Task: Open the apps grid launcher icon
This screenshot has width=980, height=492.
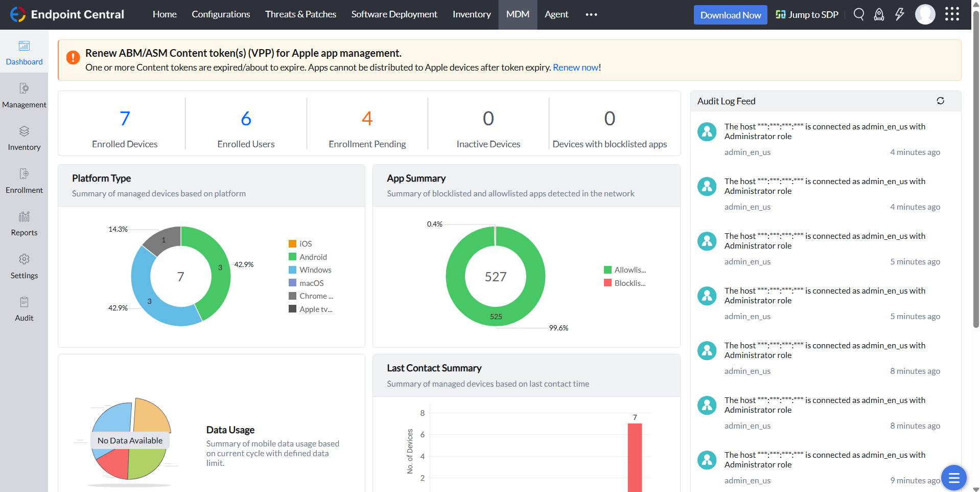Action: pyautogui.click(x=952, y=14)
